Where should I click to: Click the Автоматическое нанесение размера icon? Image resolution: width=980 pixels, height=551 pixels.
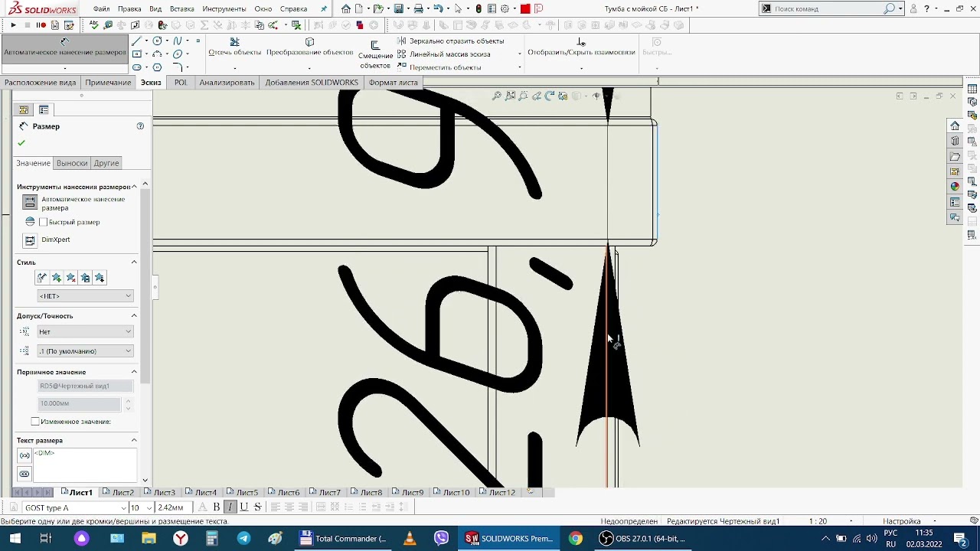30,202
